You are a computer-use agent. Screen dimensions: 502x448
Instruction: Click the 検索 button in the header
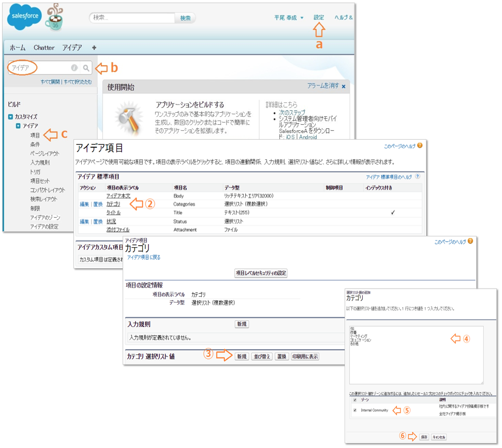coord(185,18)
